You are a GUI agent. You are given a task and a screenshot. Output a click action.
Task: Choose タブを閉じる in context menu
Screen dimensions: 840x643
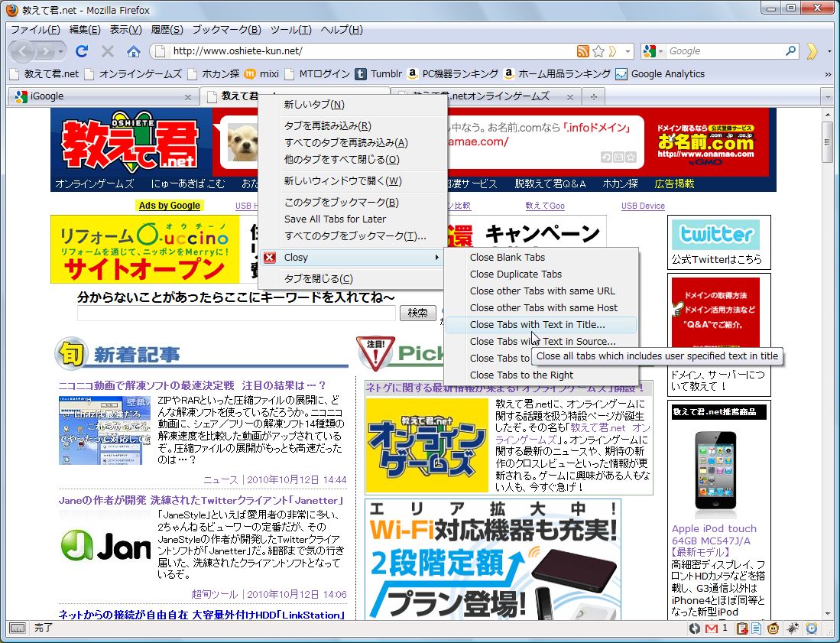point(352,279)
